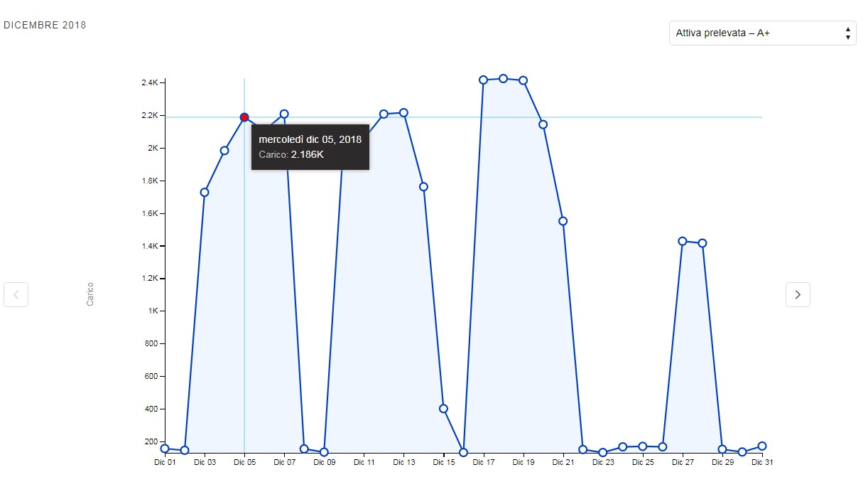This screenshot has height=504, width=868.
Task: Click the Dic 09 data point at the bottom
Action: (324, 452)
